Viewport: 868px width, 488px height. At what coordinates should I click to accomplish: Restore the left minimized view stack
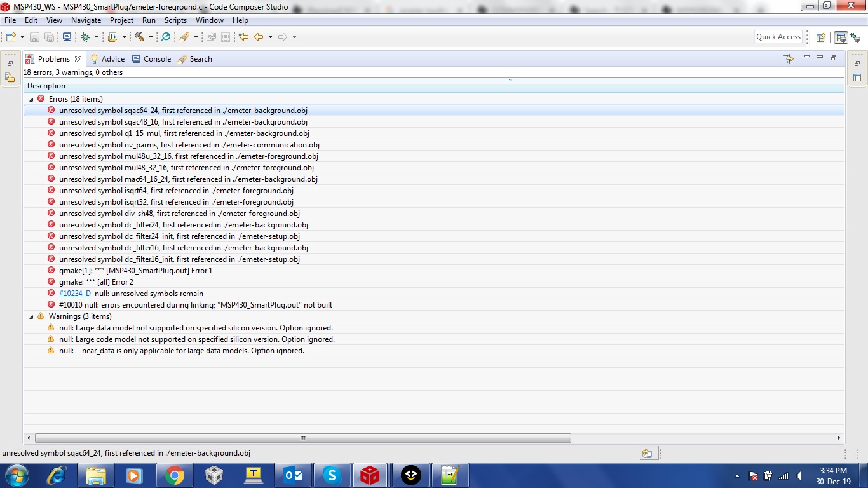(x=10, y=64)
